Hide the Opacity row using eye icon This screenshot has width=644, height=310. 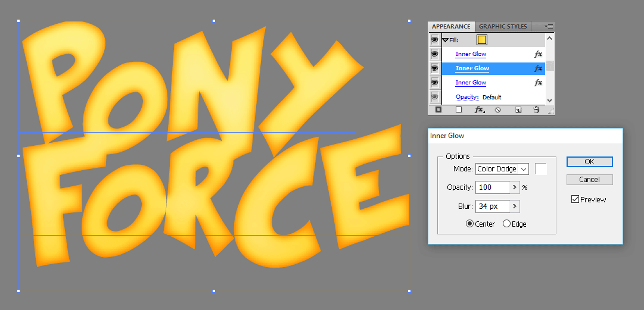434,97
